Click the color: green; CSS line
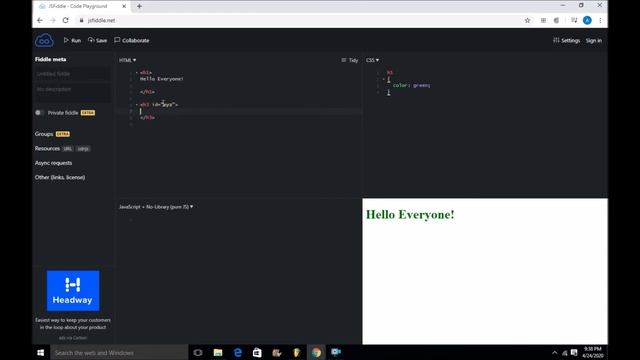This screenshot has width=640, height=360. (x=411, y=85)
